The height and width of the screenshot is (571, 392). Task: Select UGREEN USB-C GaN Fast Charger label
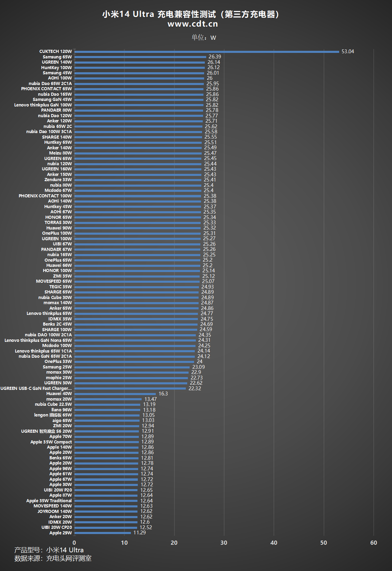(36, 389)
